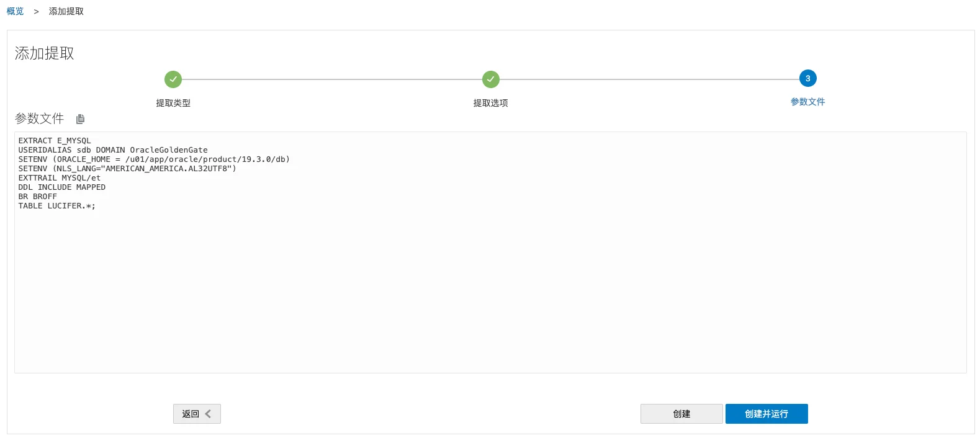Place cursor on the USERIDALIAS sdb line
980x438 pixels.
tap(113, 150)
